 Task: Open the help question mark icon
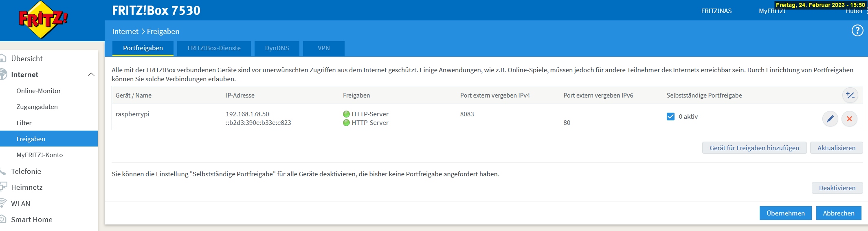(857, 31)
